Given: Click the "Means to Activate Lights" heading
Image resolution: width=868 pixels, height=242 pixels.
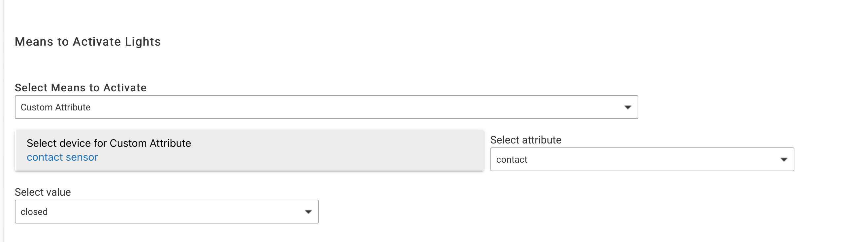Looking at the screenshot, I should tap(87, 42).
